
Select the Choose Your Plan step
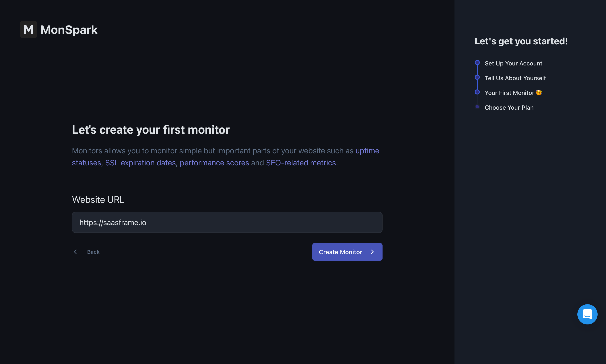point(509,108)
